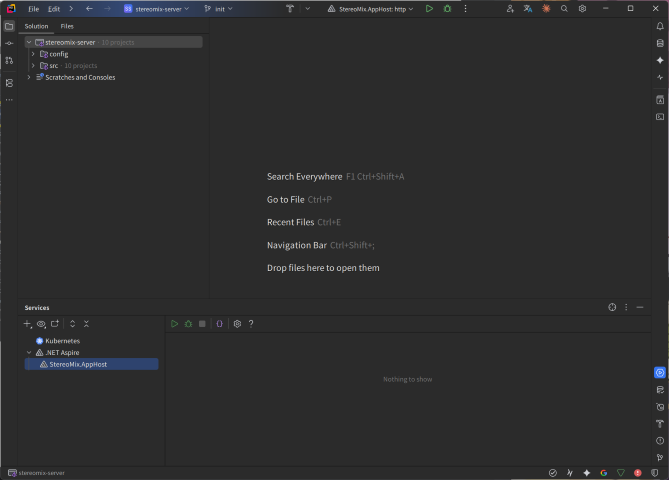Hide the Services panel
The height and width of the screenshot is (480, 669).
[x=640, y=307]
